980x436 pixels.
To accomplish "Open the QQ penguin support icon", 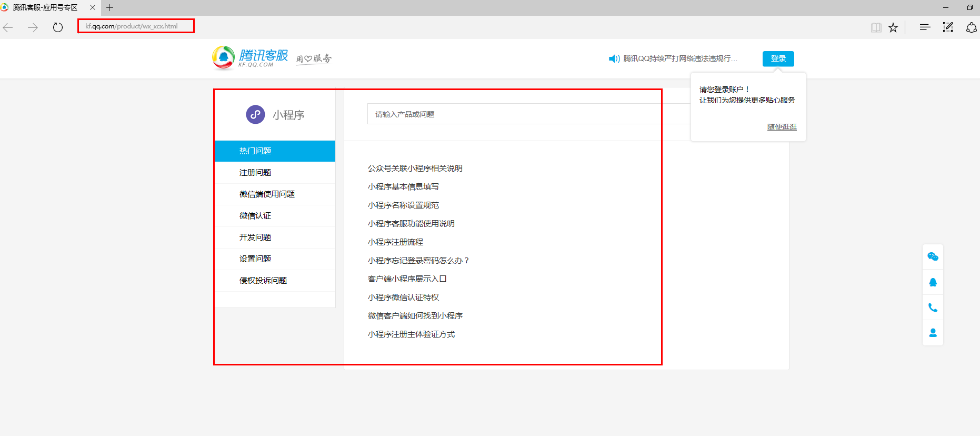I will [x=933, y=282].
